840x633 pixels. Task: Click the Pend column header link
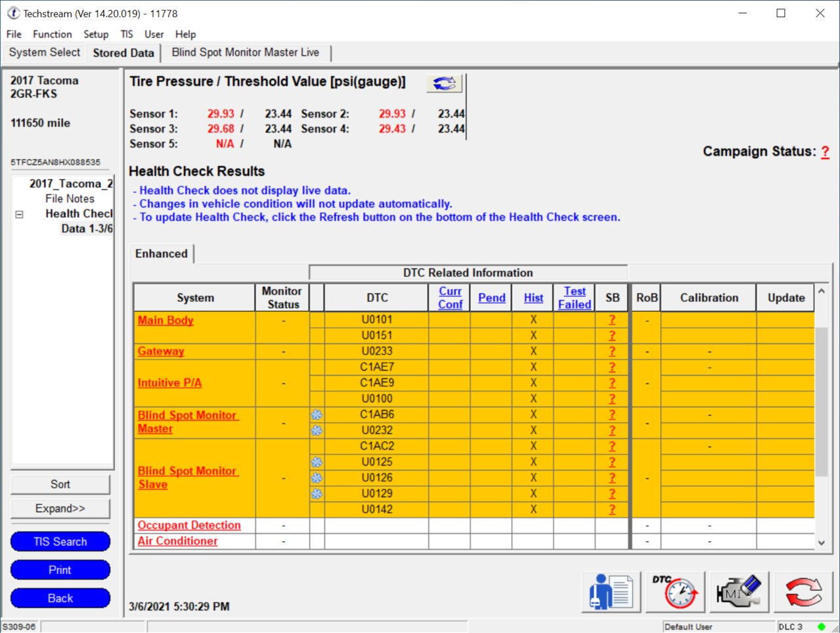(492, 298)
